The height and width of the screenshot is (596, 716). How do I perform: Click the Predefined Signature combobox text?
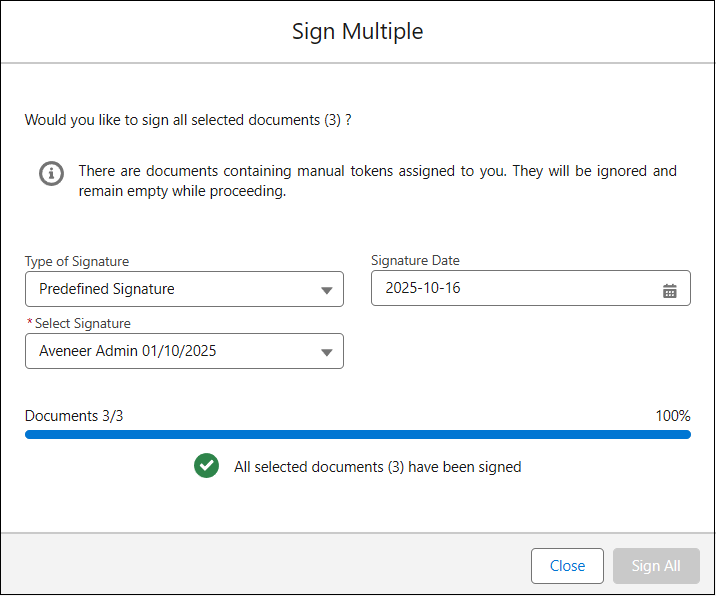(107, 289)
